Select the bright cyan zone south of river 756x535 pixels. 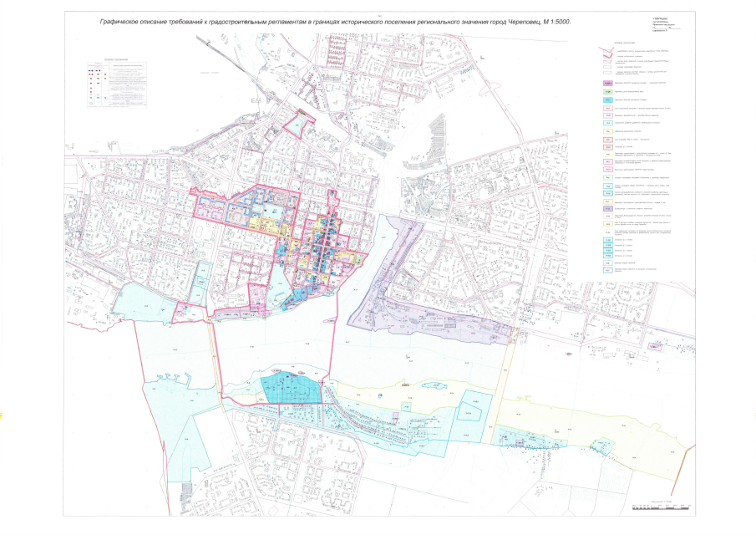290,389
